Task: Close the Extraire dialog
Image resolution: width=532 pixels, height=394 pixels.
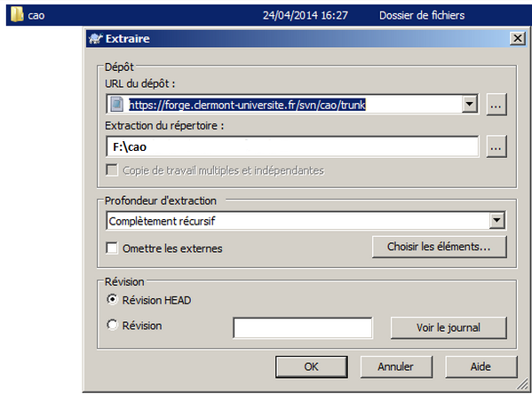Action: (x=518, y=38)
